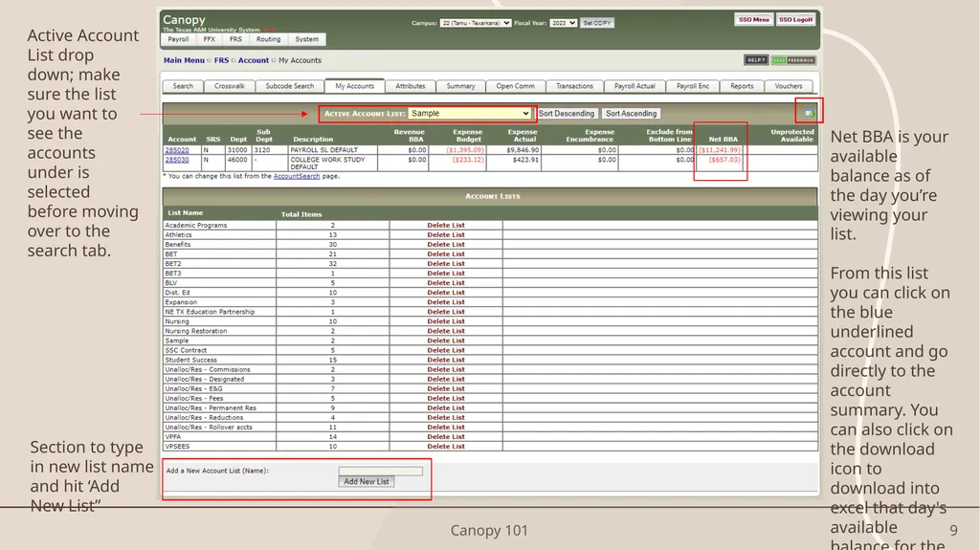
Task: Go to Main Menu breadcrumb link
Action: [184, 60]
